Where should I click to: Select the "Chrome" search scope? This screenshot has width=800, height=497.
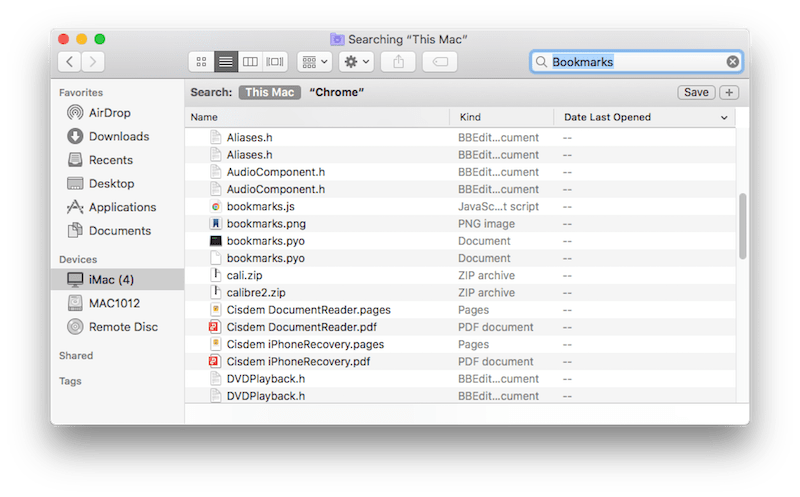click(x=337, y=92)
